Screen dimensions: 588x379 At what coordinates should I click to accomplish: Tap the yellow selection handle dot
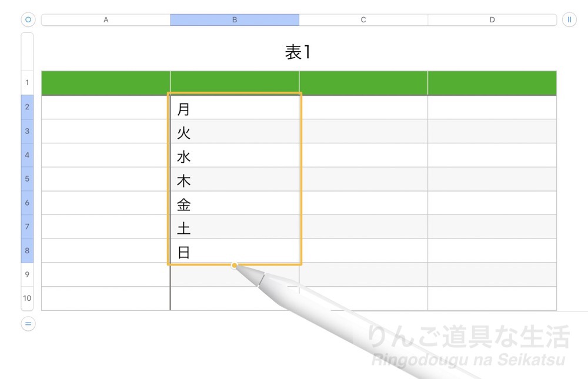235,266
